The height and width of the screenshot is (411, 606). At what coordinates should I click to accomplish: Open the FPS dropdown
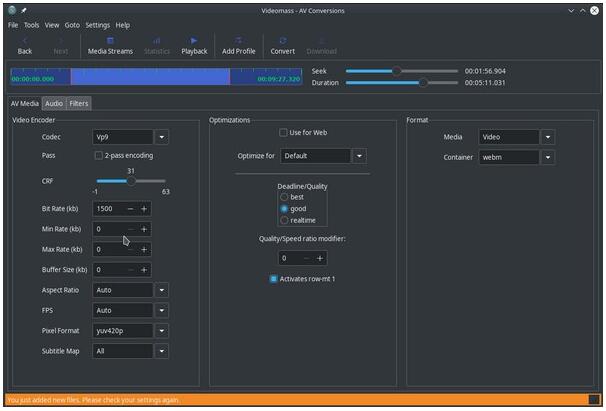pos(131,310)
